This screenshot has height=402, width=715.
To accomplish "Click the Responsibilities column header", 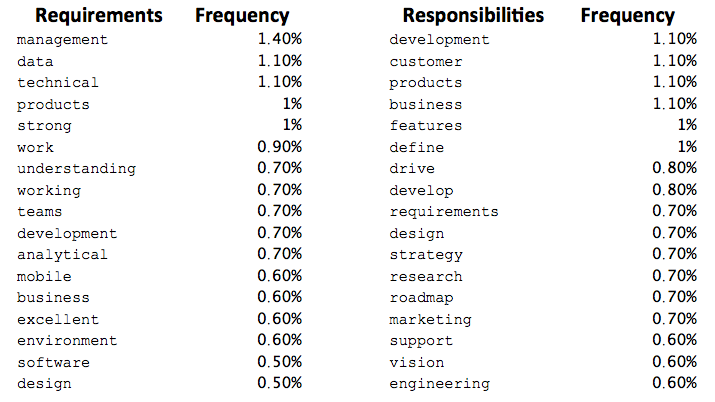I will (x=473, y=15).
